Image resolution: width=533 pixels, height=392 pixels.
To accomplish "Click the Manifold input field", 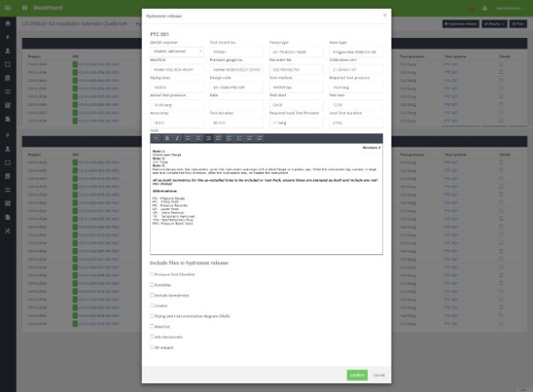I will [x=176, y=70].
